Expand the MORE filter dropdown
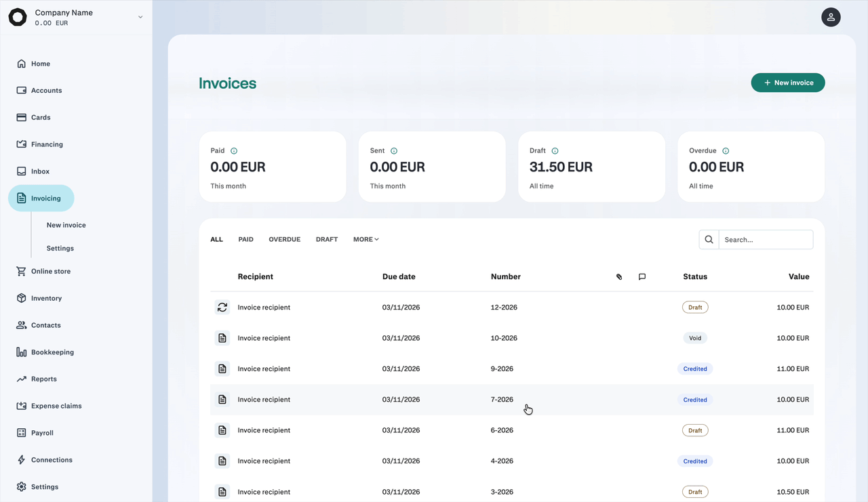 tap(366, 239)
